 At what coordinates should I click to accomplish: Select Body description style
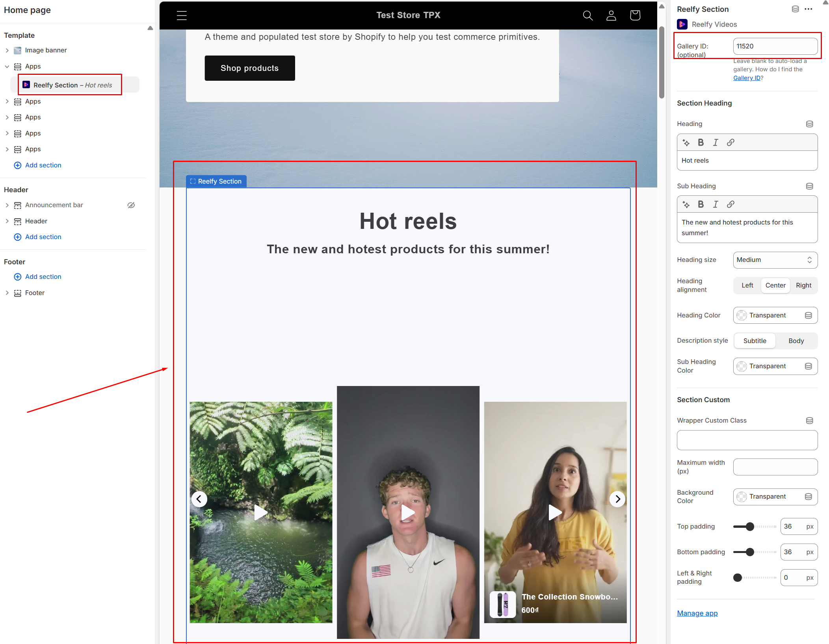(x=796, y=341)
